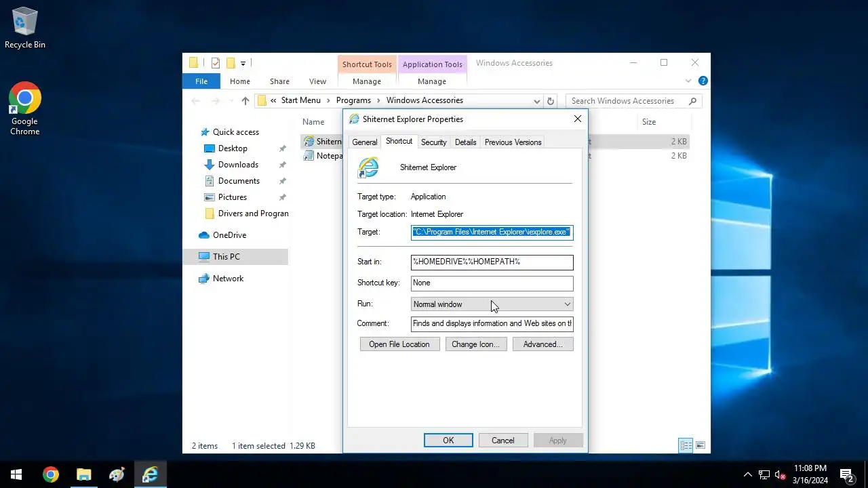Image resolution: width=868 pixels, height=488 pixels.
Task: Switch to large icons view icon
Action: tap(701, 445)
